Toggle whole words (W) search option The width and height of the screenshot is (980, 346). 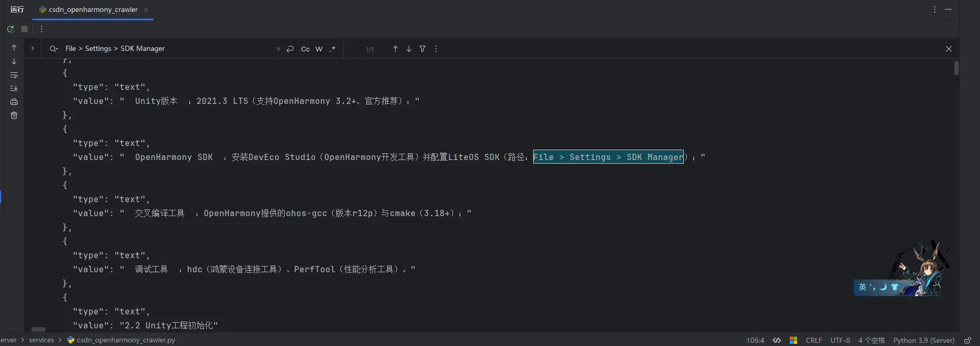pos(319,49)
